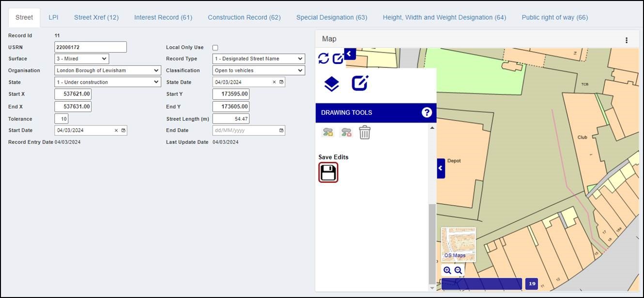Click the USRN input field
The width and height of the screenshot is (644, 298).
[x=91, y=47]
